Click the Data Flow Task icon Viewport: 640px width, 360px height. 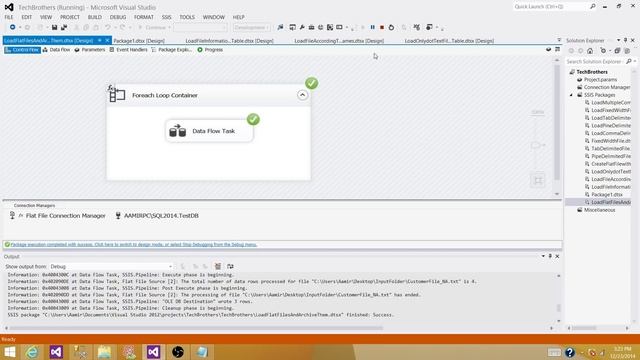pyautogui.click(x=178, y=131)
